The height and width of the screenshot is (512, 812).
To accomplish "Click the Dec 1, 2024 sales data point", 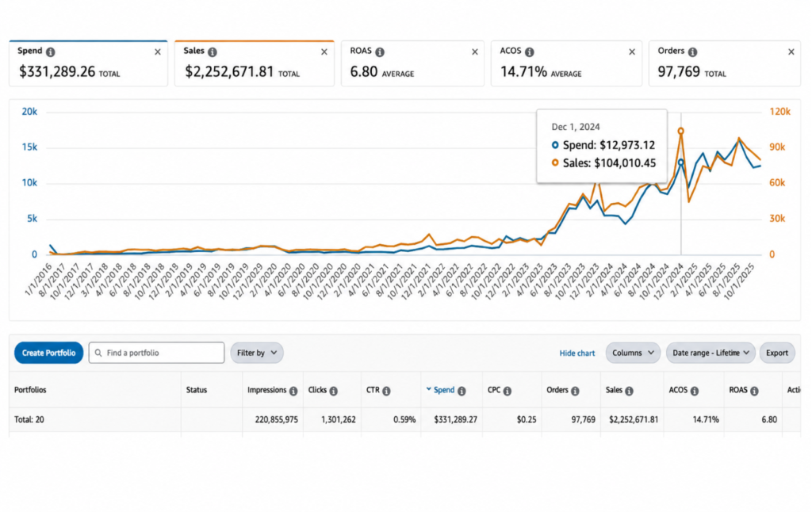I will click(681, 131).
